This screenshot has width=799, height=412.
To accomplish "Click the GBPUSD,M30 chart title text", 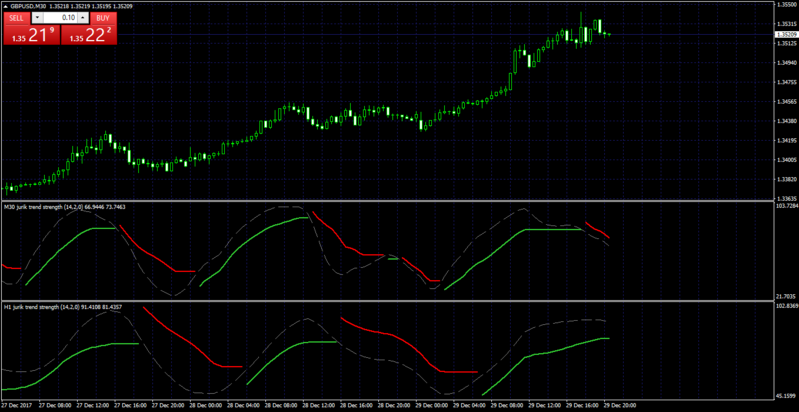I will (x=28, y=5).
